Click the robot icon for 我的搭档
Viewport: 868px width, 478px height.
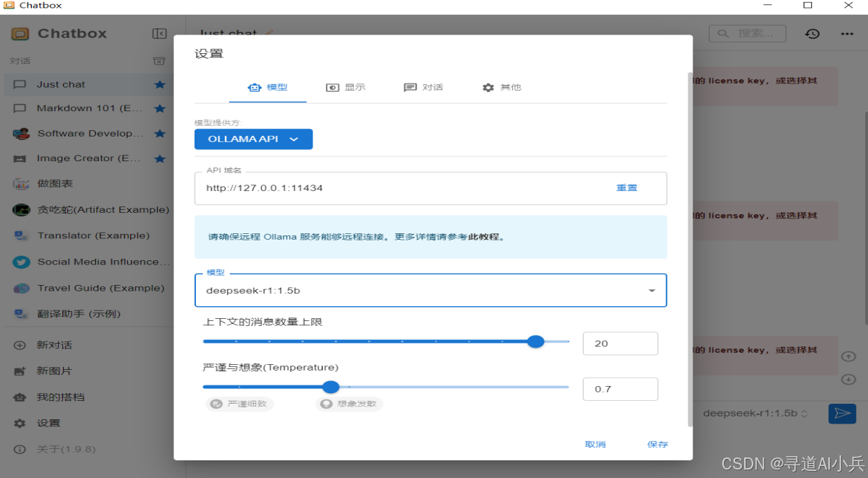pos(21,397)
